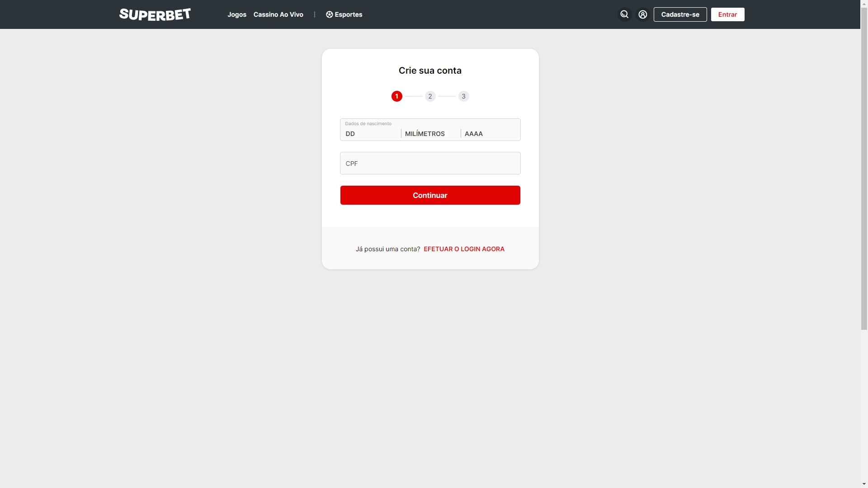Open the Esportes section

pyautogui.click(x=344, y=14)
